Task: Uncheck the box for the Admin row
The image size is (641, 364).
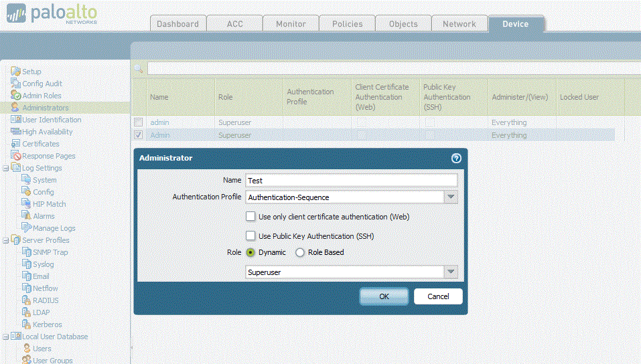Action: pyautogui.click(x=138, y=134)
